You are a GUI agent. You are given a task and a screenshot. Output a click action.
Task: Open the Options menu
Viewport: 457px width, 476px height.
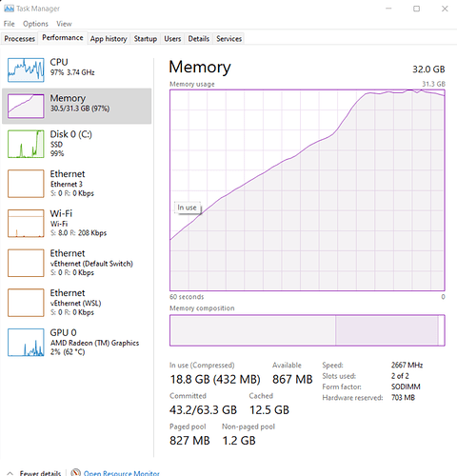35,24
